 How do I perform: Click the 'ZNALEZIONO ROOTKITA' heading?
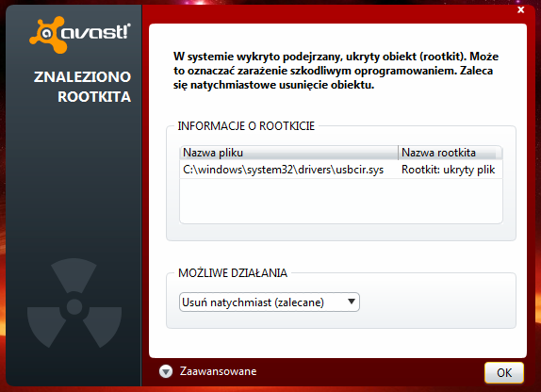click(x=82, y=87)
